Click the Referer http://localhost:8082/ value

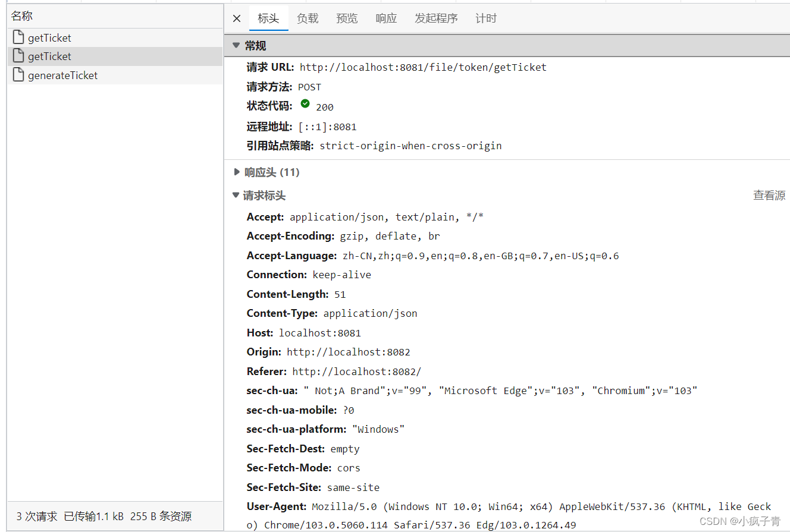click(x=357, y=372)
